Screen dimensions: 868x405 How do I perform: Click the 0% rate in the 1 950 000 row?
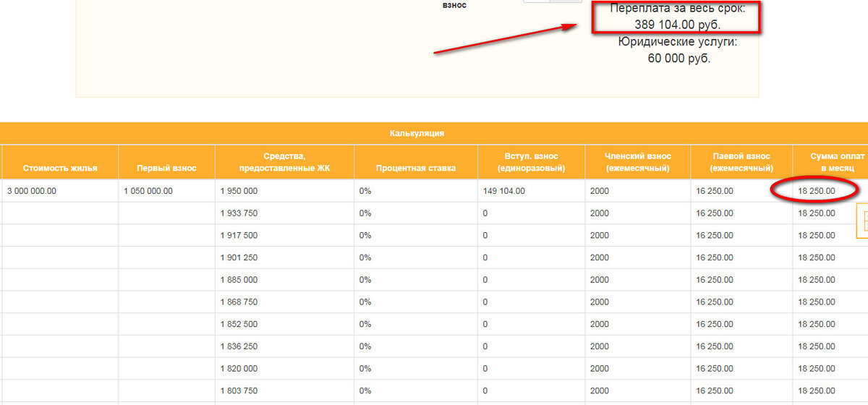tap(416, 191)
